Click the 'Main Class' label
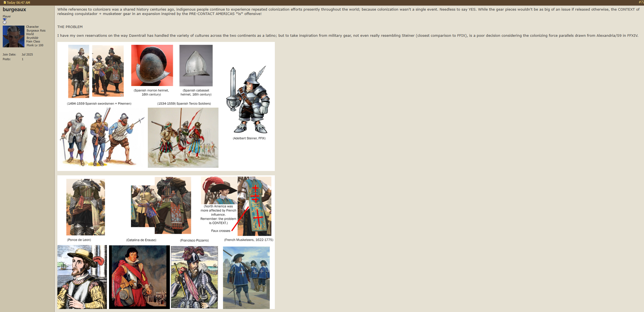644x312 pixels. 33,41
